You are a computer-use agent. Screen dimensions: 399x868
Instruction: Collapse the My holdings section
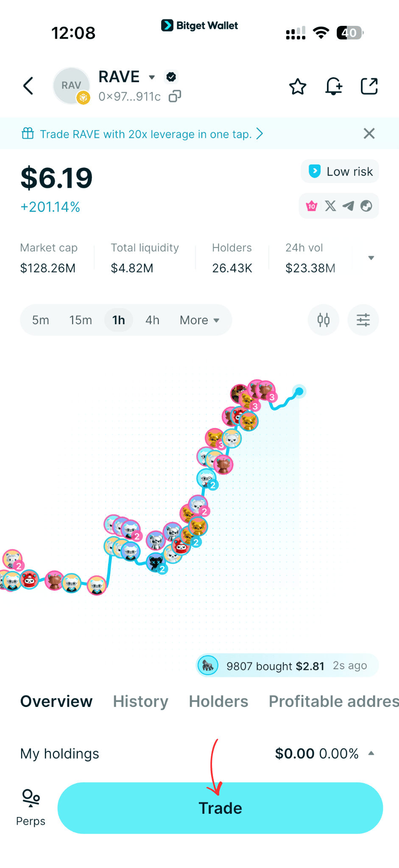point(371,753)
